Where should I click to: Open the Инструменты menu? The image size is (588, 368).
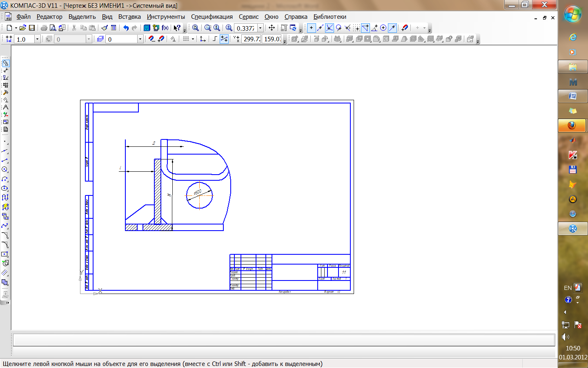(x=166, y=17)
